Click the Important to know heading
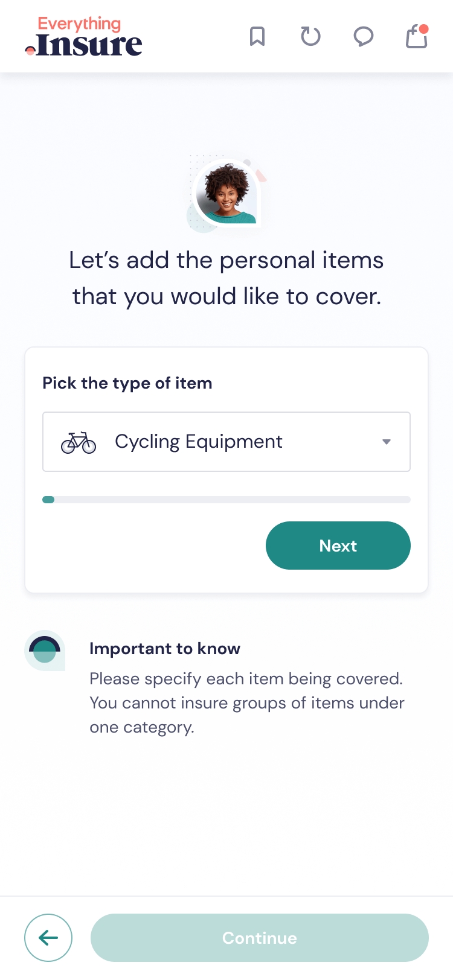The image size is (453, 980). coord(165,648)
